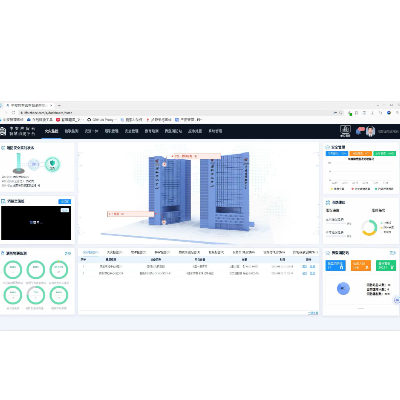
Task: Toggle the green legend tag in safety chart
Action: [384, 153]
